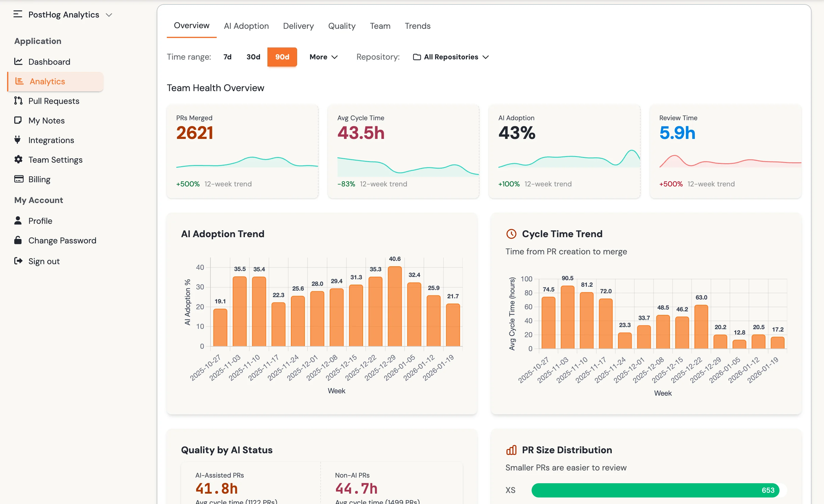Select the 30d time range
The image size is (824, 504).
(253, 57)
